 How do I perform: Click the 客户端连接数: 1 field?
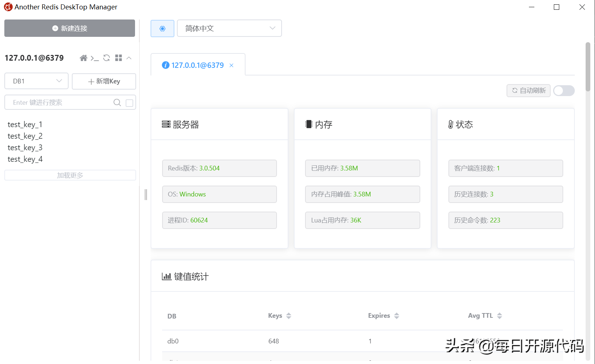pyautogui.click(x=505, y=168)
